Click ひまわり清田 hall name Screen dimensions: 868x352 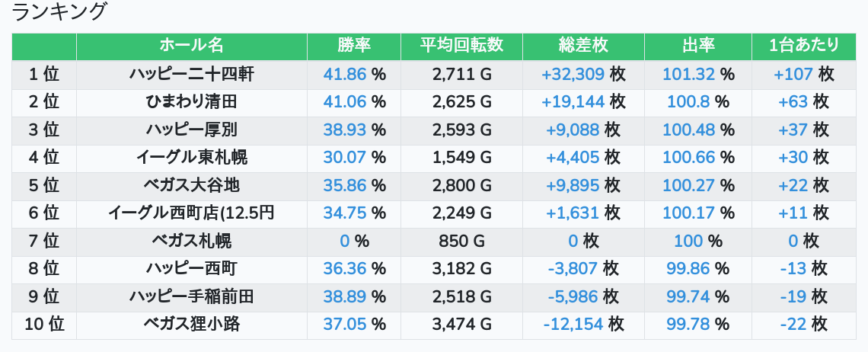(192, 101)
